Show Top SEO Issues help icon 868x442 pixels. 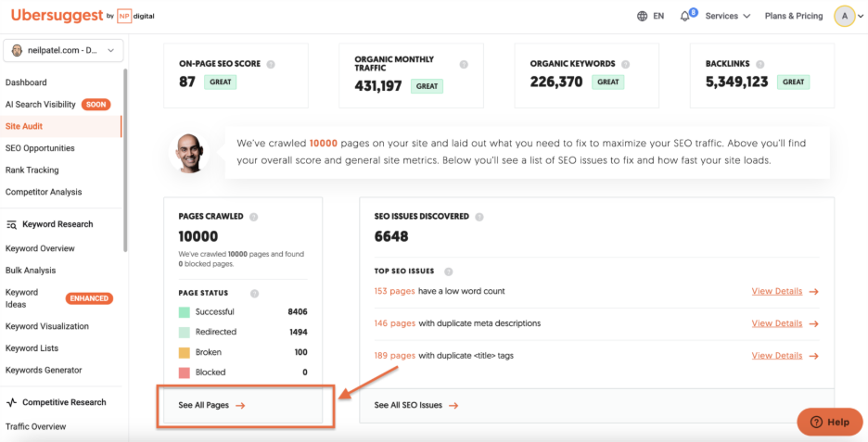click(449, 272)
